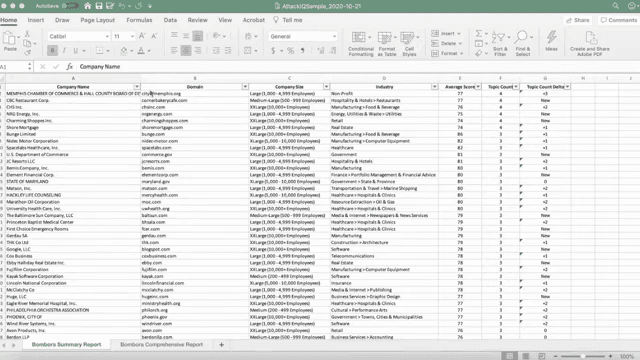The image size is (640, 360).
Task: Click Conditional Formatting button
Action: click(361, 43)
